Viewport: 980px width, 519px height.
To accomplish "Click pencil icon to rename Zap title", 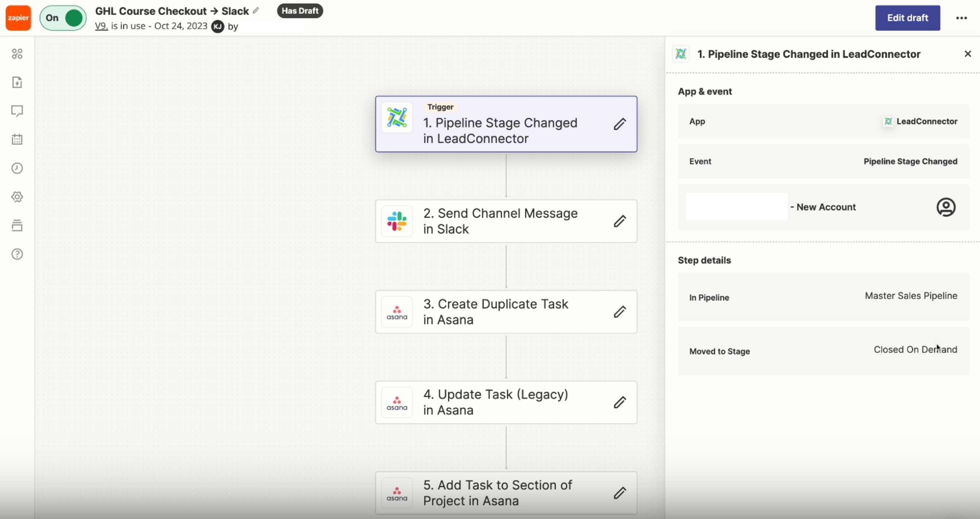I will 256,10.
